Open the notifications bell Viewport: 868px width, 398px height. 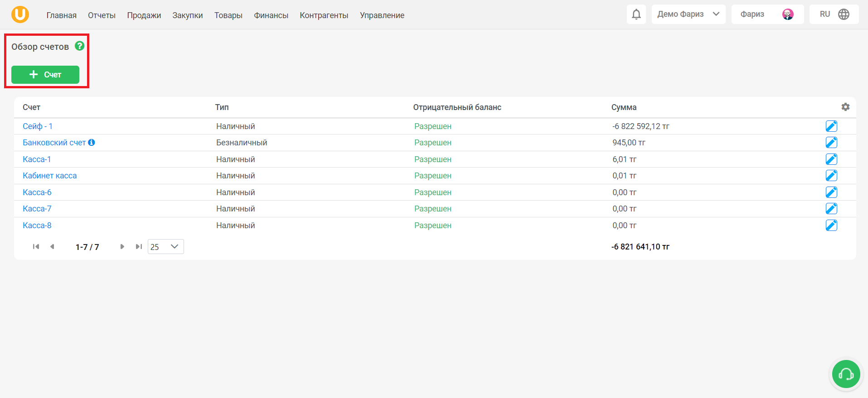pyautogui.click(x=636, y=14)
